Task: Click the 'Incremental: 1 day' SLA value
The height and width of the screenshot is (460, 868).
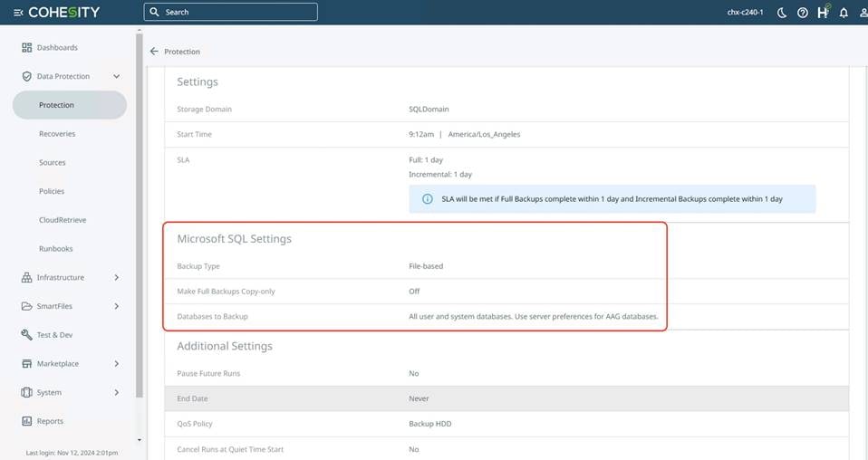Action: tap(440, 175)
